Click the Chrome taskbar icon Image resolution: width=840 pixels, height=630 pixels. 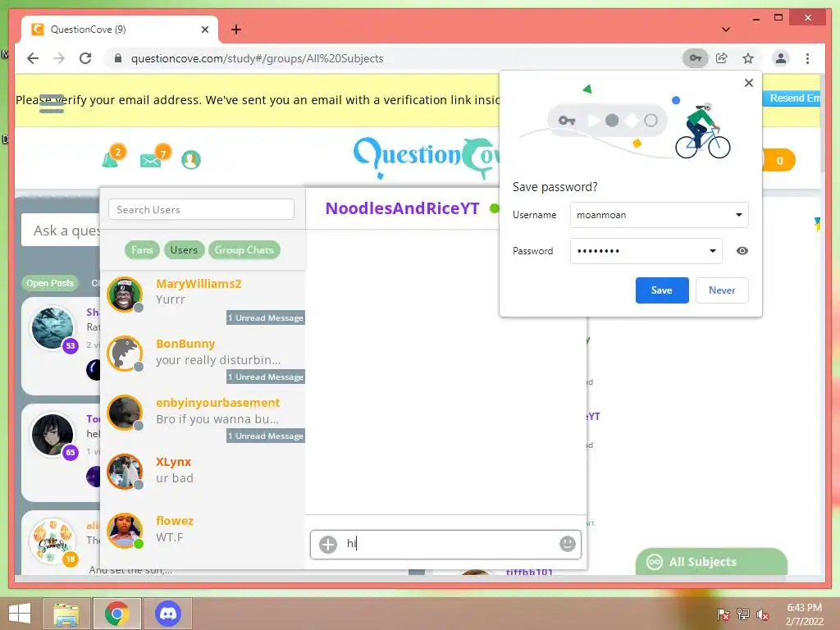(117, 614)
